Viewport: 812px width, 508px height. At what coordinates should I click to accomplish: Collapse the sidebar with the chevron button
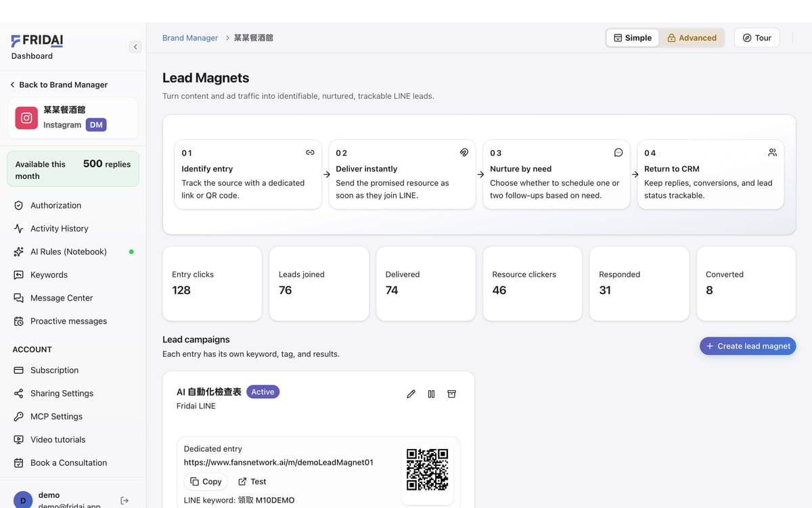pyautogui.click(x=135, y=47)
